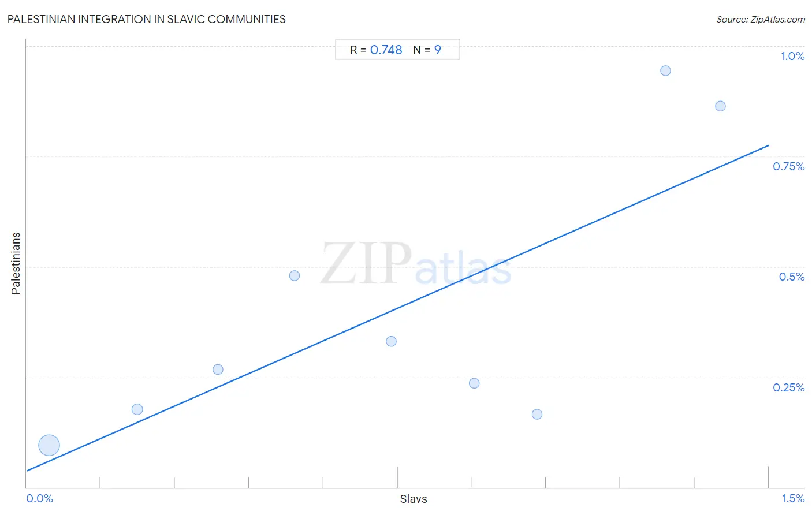Screen dimensions: 812x515
Task: Click the 0.25% y-axis tick label
Action: click(x=788, y=387)
